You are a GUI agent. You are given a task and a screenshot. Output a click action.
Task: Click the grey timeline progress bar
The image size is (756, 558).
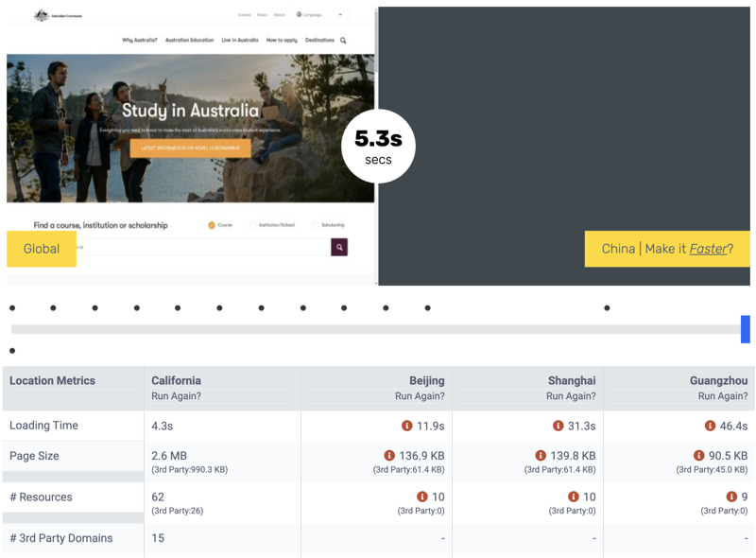pos(376,329)
